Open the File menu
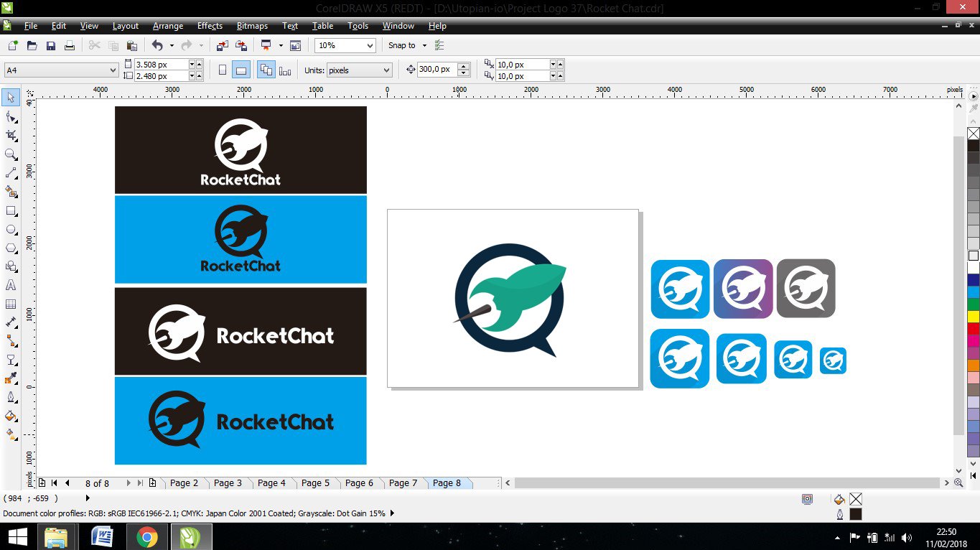This screenshot has width=980, height=550. point(30,26)
